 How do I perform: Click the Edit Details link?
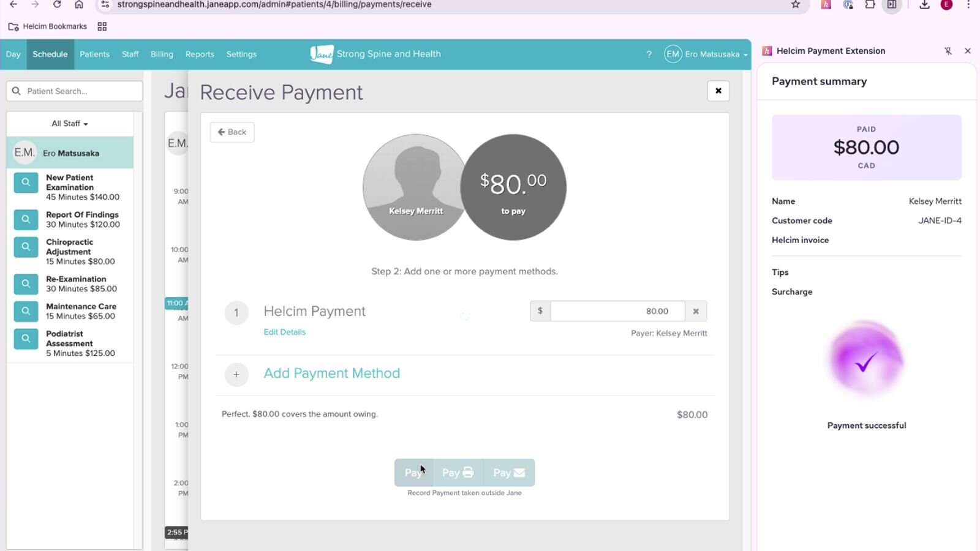284,332
